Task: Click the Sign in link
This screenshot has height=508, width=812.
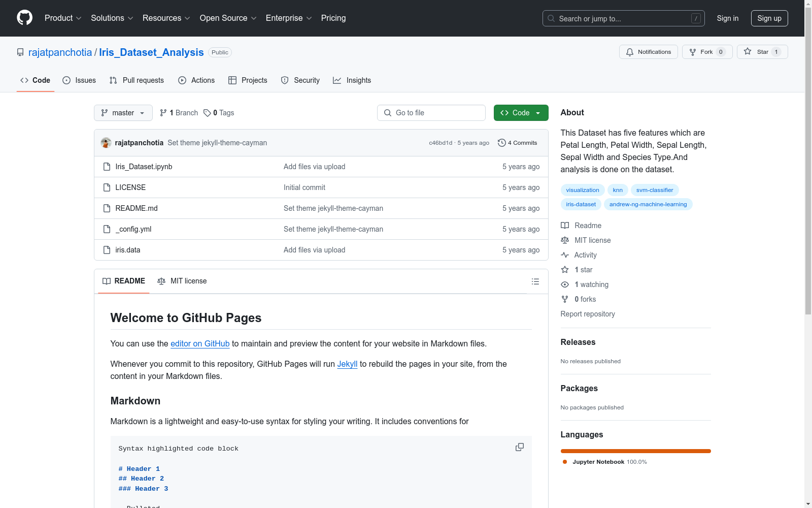Action: click(x=728, y=18)
